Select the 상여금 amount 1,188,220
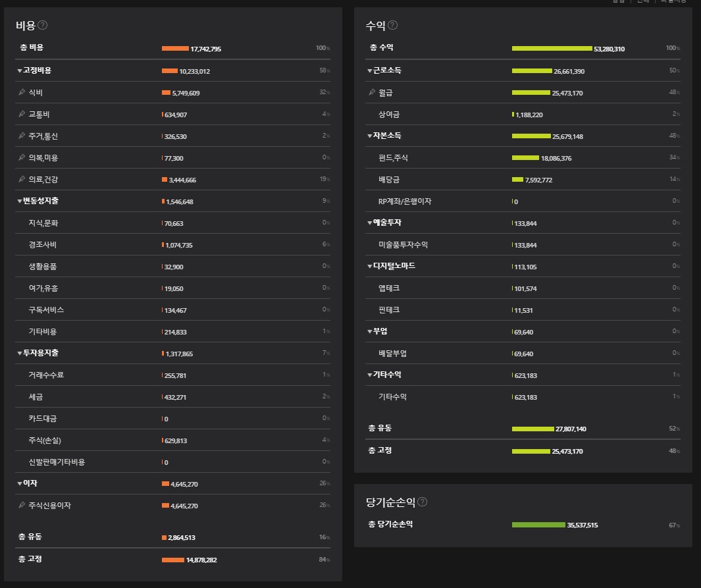 pos(529,115)
